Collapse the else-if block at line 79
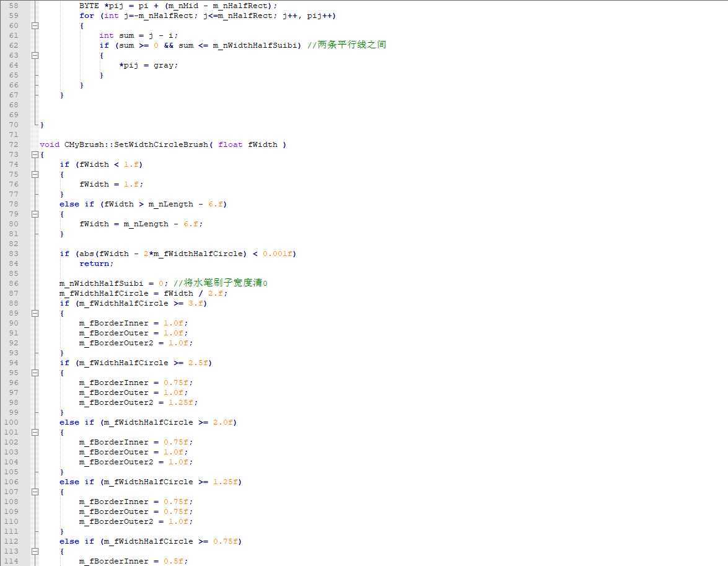The height and width of the screenshot is (566, 728). tap(35, 214)
